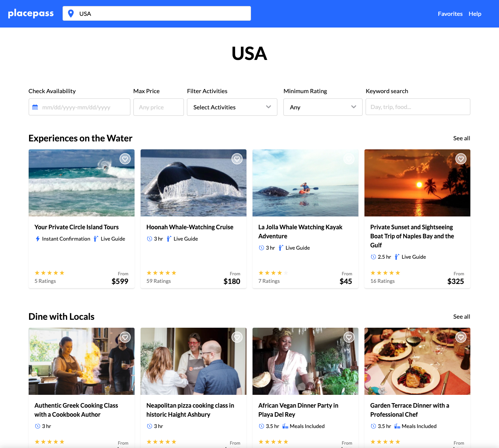This screenshot has width=499, height=448.
Task: Click the star rating on La Jolla kayak card
Action: tap(272, 273)
